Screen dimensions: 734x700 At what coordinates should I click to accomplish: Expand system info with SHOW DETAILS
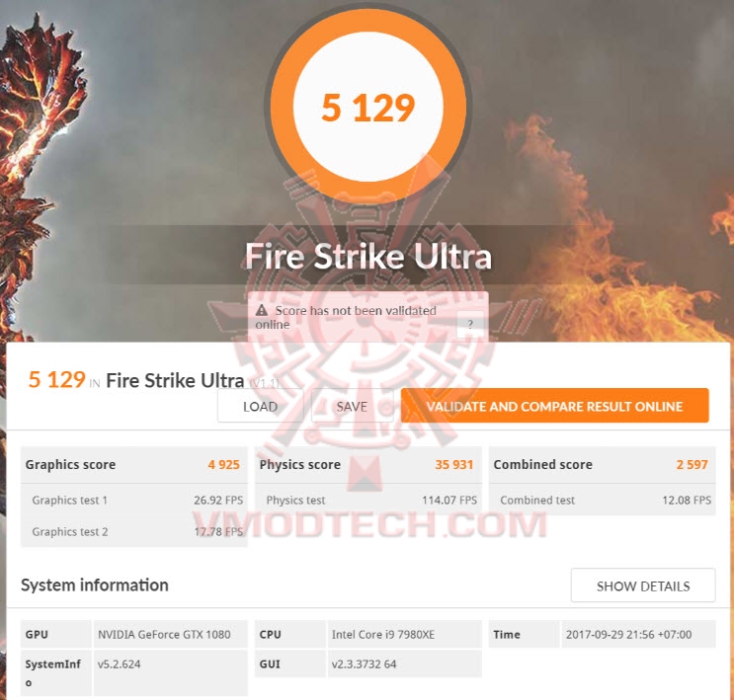coord(643,585)
